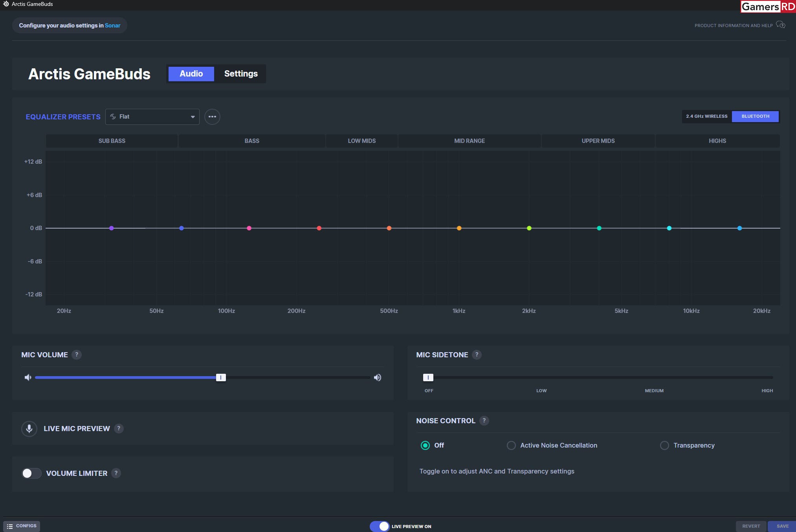This screenshot has height=532, width=796.
Task: Click the Sonar link in configure audio settings
Action: point(112,25)
